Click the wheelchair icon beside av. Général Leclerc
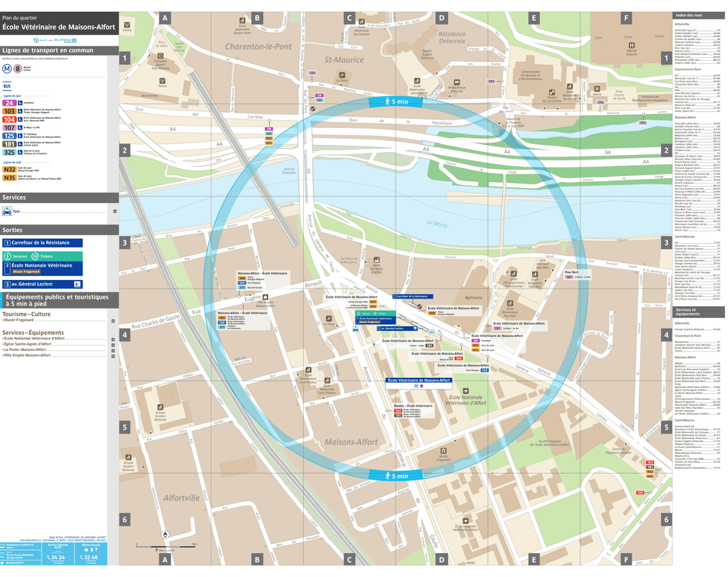Screen dimensions: 728x577 point(77,284)
